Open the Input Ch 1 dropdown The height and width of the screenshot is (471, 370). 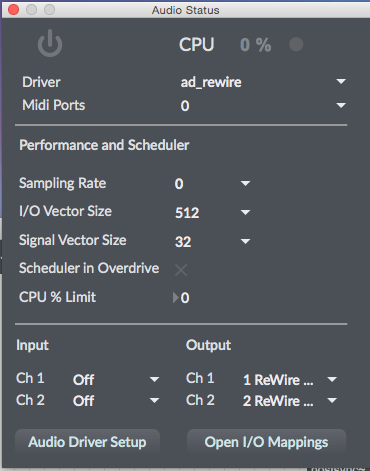click(x=116, y=379)
